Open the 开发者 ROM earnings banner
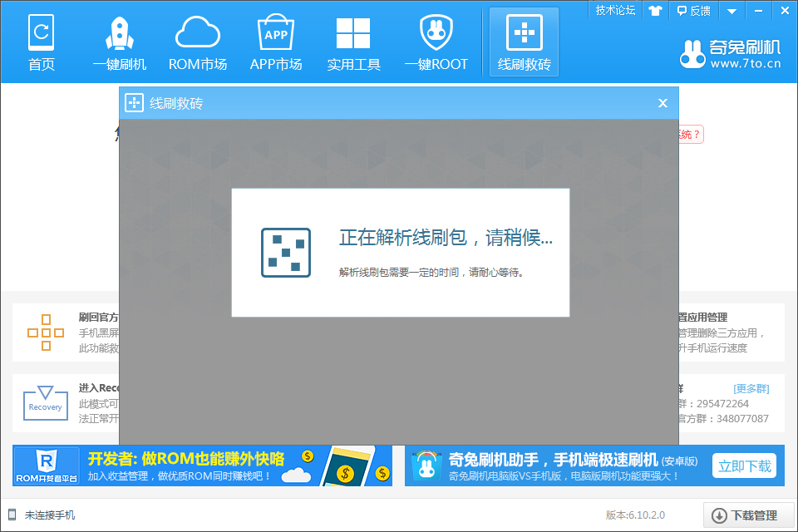The image size is (798, 532). click(x=203, y=465)
